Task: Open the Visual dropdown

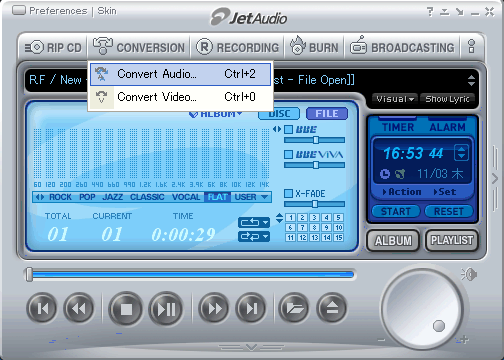Action: pos(395,99)
